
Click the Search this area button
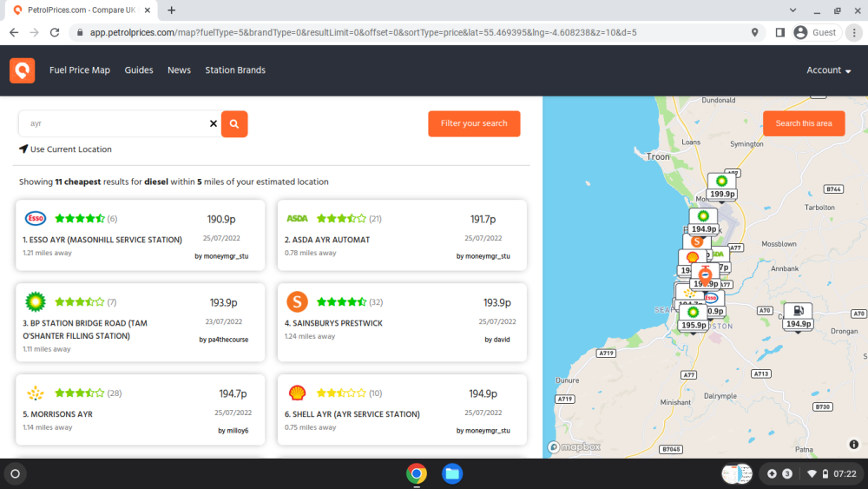[x=804, y=123]
